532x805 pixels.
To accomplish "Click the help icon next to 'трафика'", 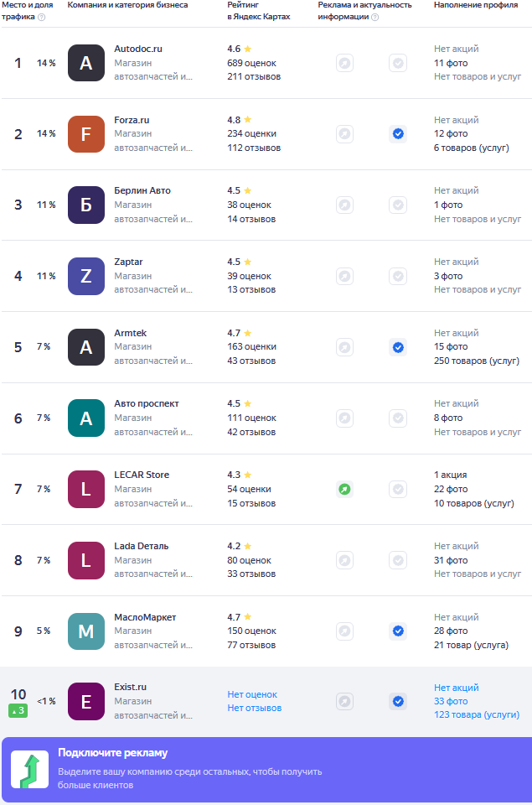I will coord(42,17).
